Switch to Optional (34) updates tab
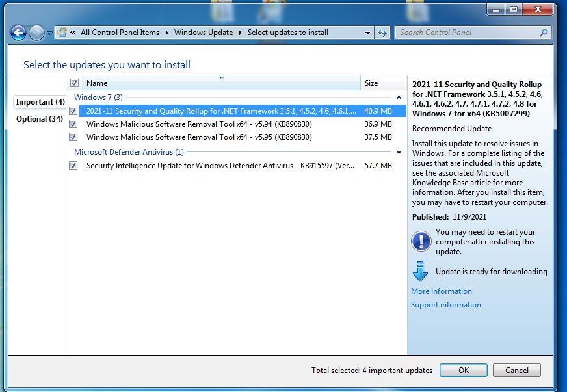Image resolution: width=567 pixels, height=392 pixels. point(40,119)
